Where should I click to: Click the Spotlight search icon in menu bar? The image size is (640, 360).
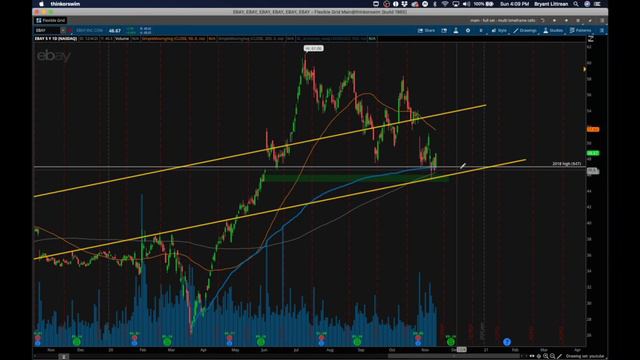(576, 4)
